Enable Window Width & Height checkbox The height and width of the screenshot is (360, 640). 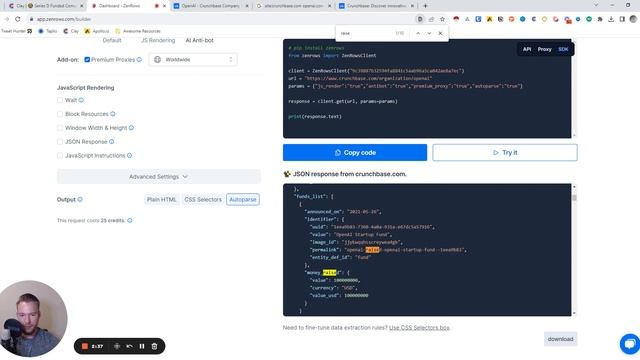(60, 128)
